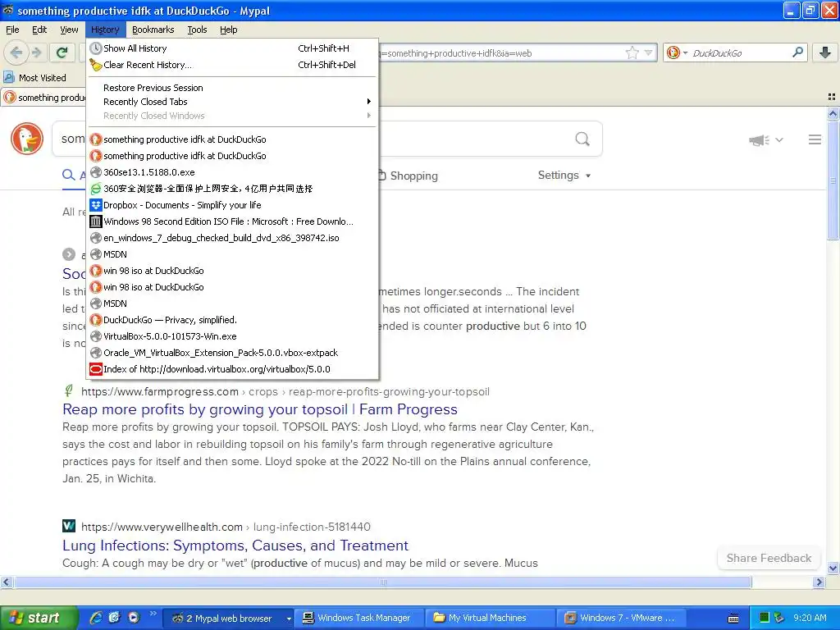Click the horizontal scrollbar thumb
This screenshot has height=630, width=840.
coord(382,582)
